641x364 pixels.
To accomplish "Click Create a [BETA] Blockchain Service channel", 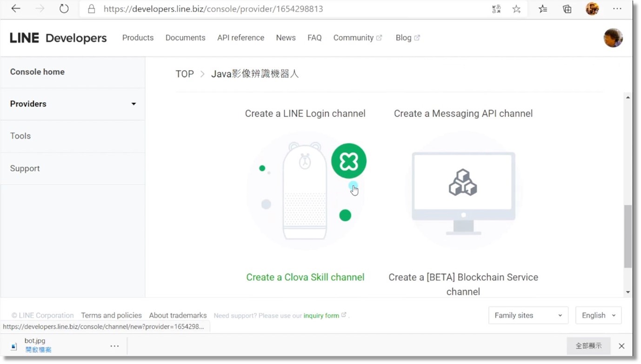I will pos(463,284).
